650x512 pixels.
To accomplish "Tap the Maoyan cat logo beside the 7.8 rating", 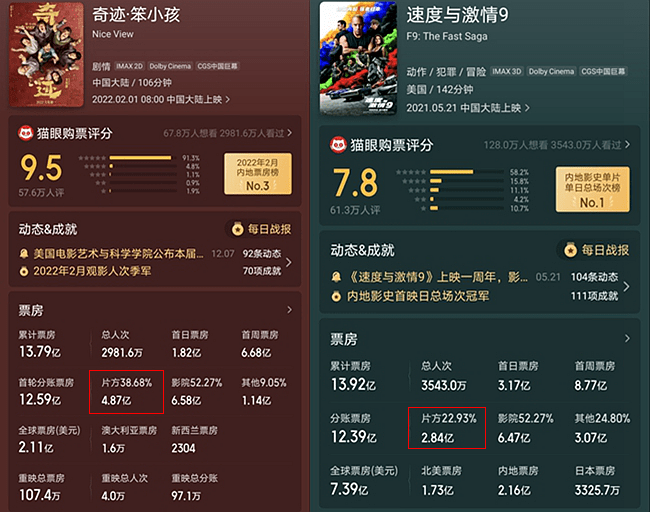I will click(x=338, y=145).
